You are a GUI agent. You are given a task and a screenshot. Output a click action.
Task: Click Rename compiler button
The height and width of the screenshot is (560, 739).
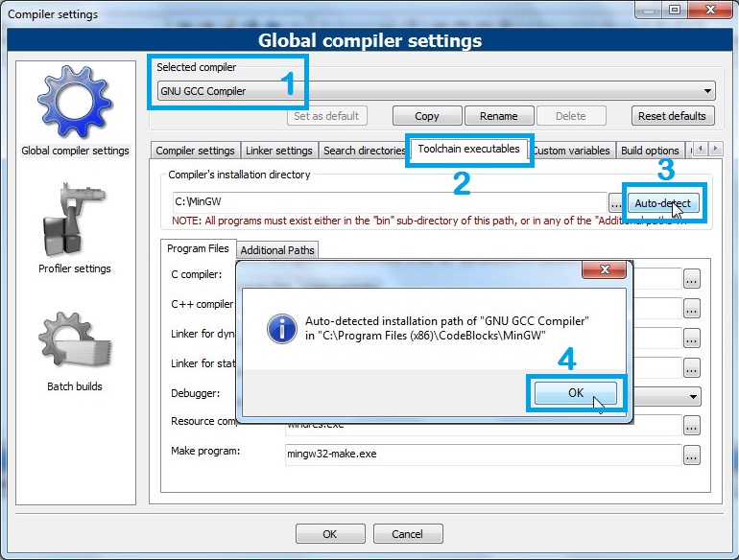point(499,116)
